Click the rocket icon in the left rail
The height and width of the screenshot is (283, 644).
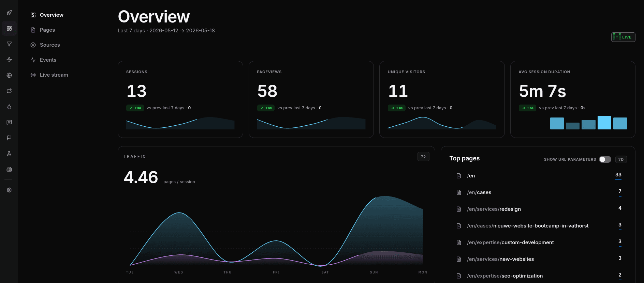coord(9,13)
